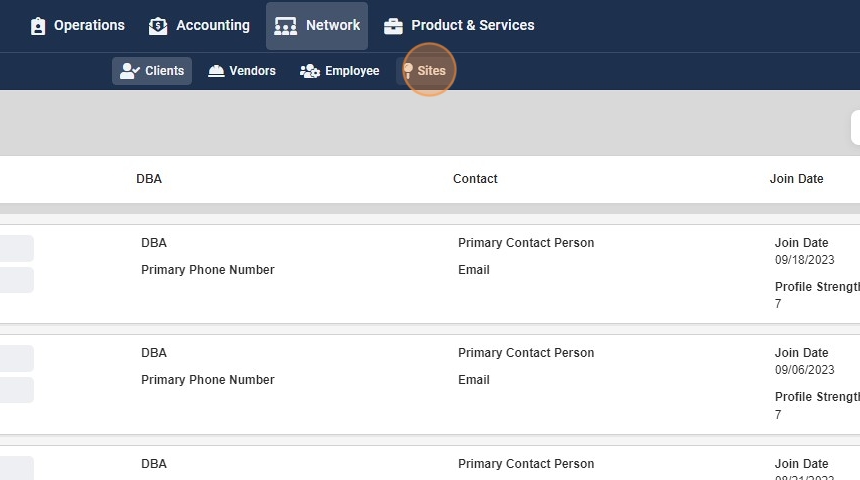860x480 pixels.
Task: Click the Email field in second row
Action: point(474,380)
